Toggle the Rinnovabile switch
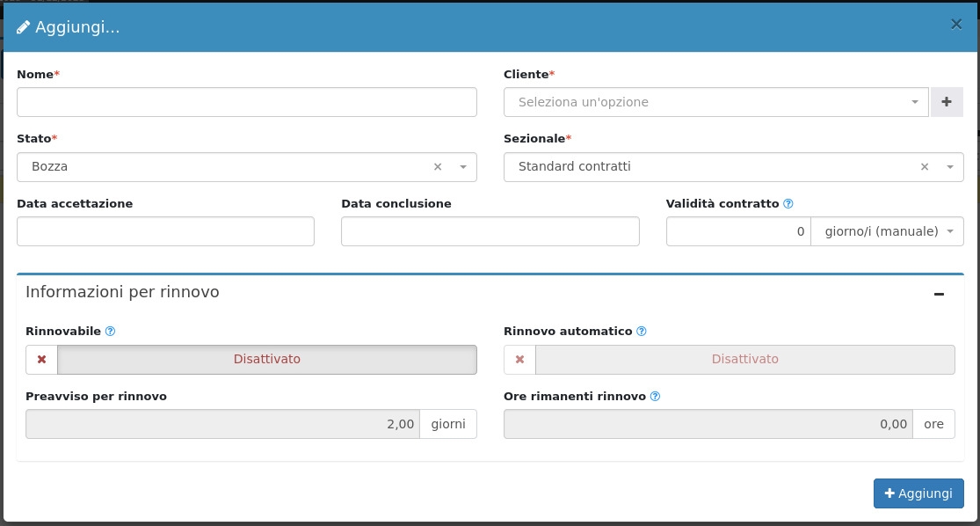This screenshot has height=526, width=980. pyautogui.click(x=266, y=360)
